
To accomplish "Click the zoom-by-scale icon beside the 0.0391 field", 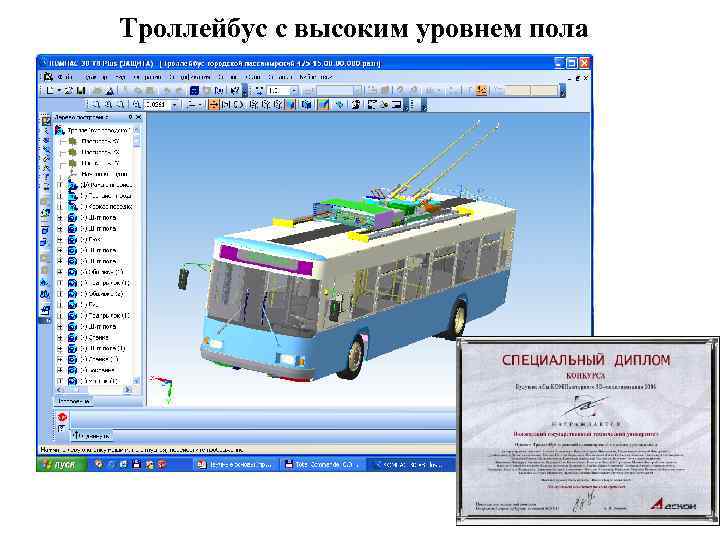I will coord(137,105).
